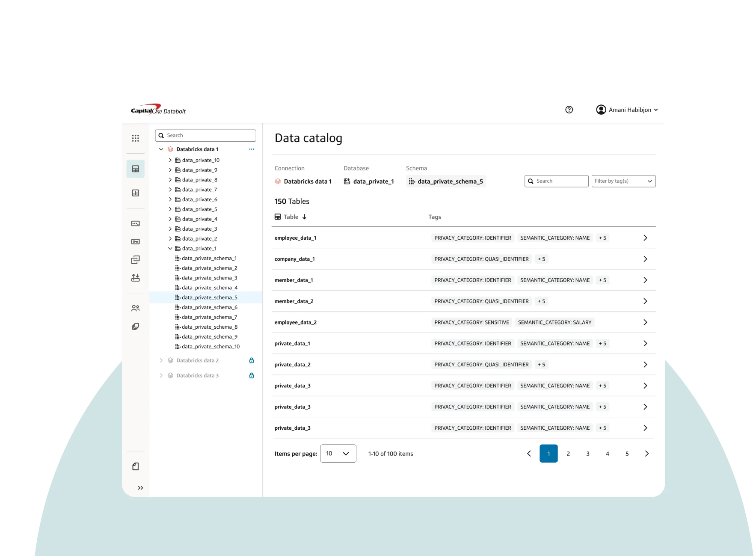Click +5 tags on employee_data_1 row
The image size is (756, 556).
pos(602,238)
